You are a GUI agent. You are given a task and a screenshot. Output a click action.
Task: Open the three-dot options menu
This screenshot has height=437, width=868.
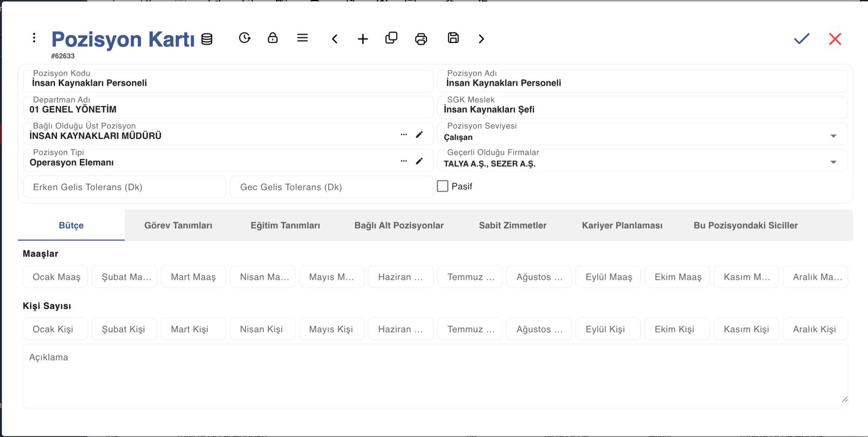click(34, 37)
